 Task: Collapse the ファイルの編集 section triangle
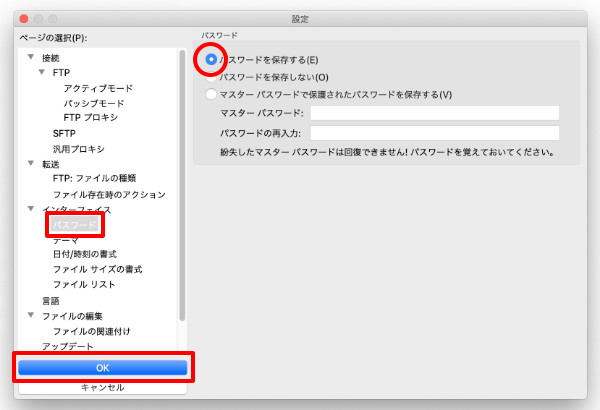[x=31, y=316]
